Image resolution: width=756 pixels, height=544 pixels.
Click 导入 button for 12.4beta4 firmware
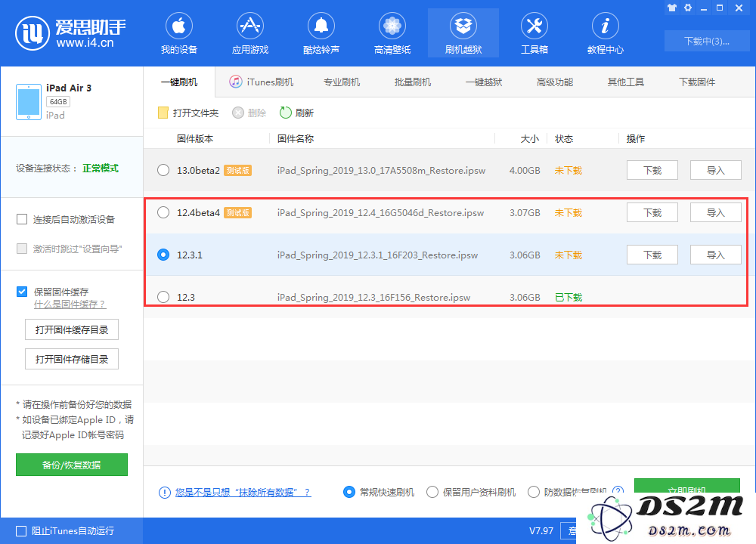pos(715,212)
